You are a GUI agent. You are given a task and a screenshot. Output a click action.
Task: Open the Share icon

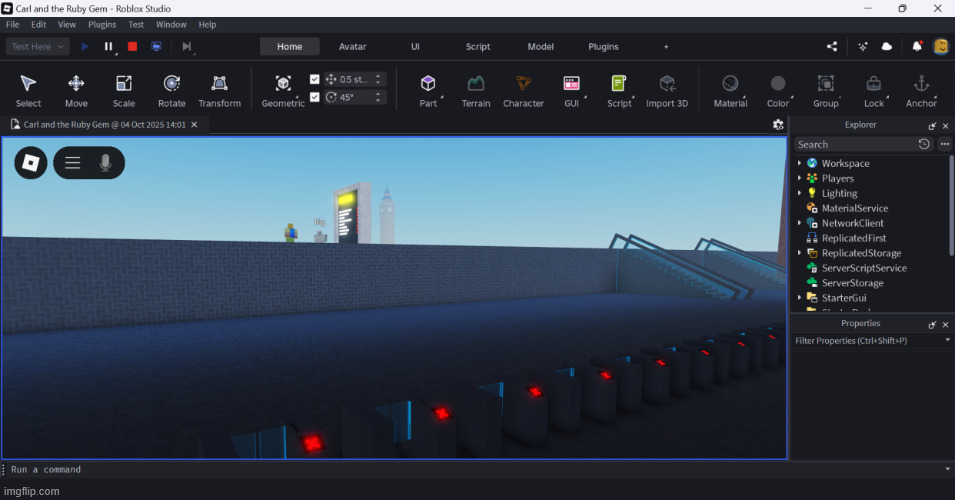pyautogui.click(x=832, y=46)
